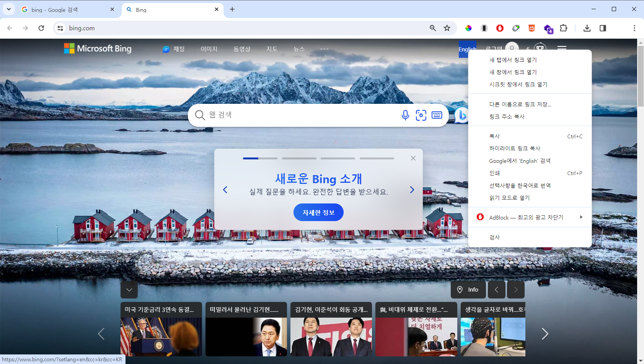The height and width of the screenshot is (364, 644).
Task: Toggle the browser side panel icon
Action: tap(603, 28)
